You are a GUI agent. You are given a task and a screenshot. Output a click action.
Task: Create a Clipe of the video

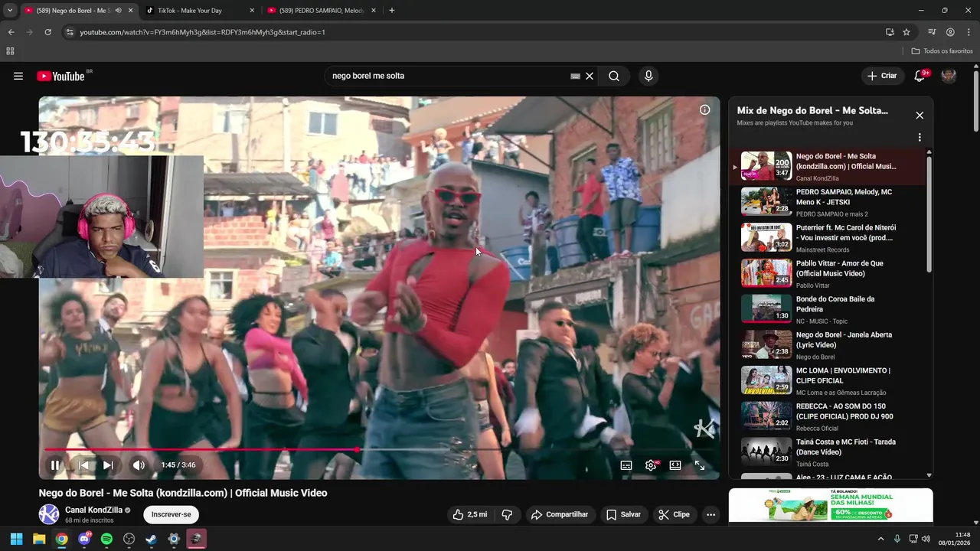tap(675, 514)
